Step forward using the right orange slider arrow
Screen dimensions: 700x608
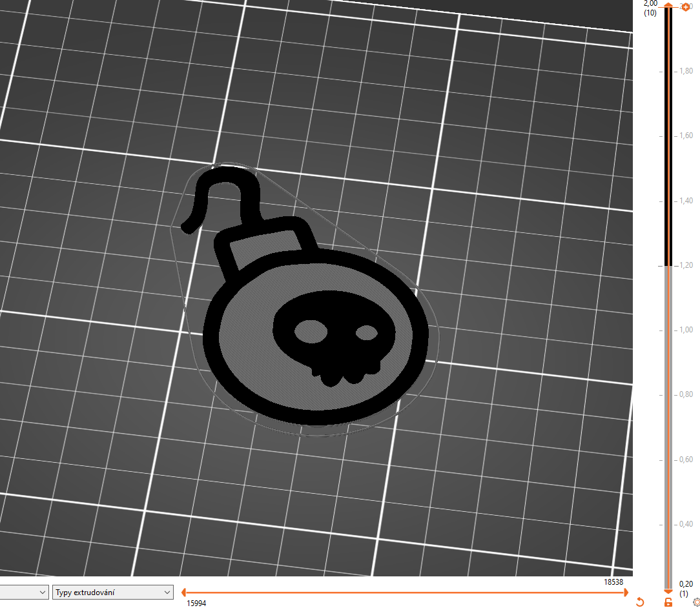point(624,592)
